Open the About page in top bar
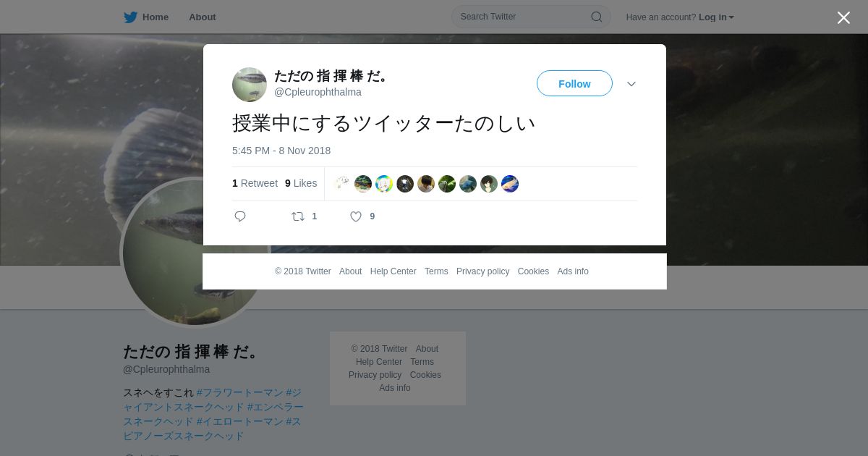 [203, 17]
